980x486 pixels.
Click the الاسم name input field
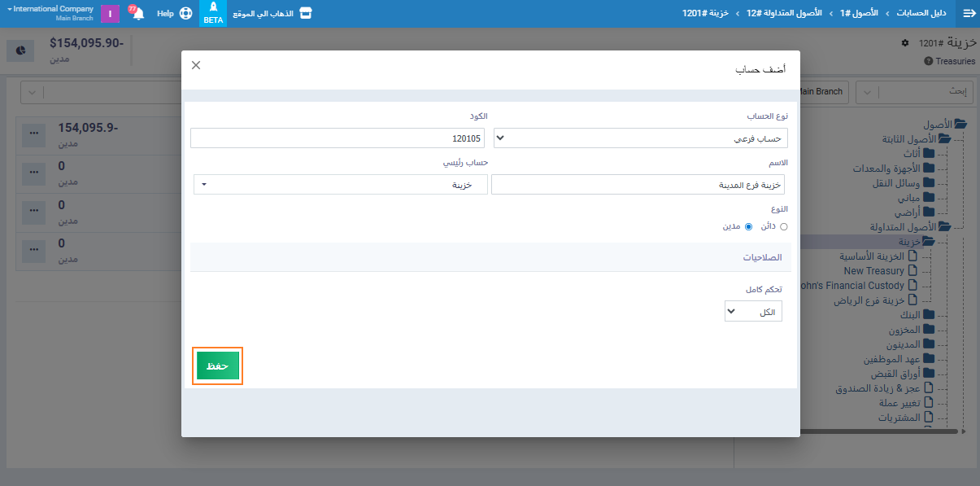point(639,185)
